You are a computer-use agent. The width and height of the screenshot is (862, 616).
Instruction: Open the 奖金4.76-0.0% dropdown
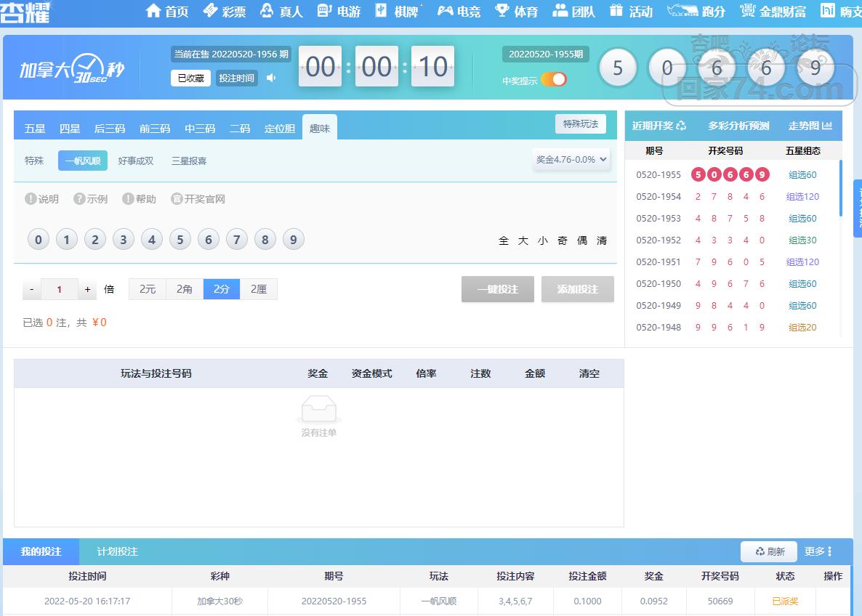571,159
